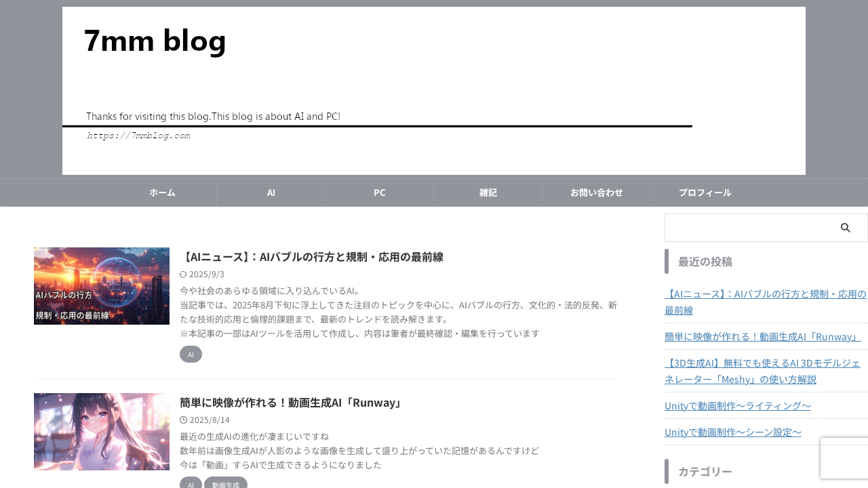Click the 最近の投稿 sidebar heading bar

click(x=705, y=261)
